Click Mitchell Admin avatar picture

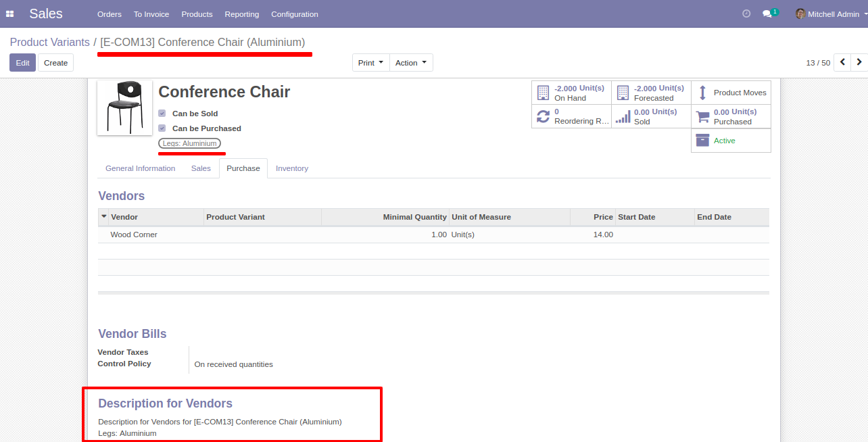(800, 14)
